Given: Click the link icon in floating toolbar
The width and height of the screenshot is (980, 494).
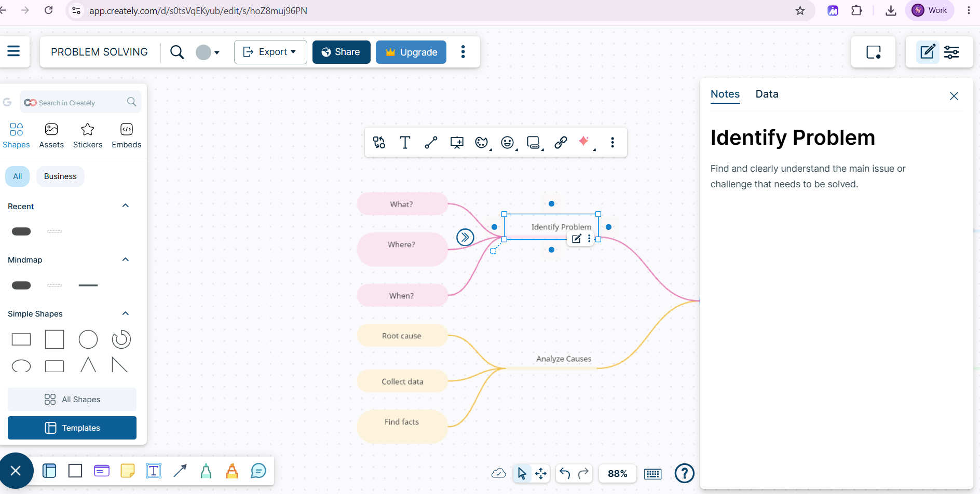Looking at the screenshot, I should (561, 142).
